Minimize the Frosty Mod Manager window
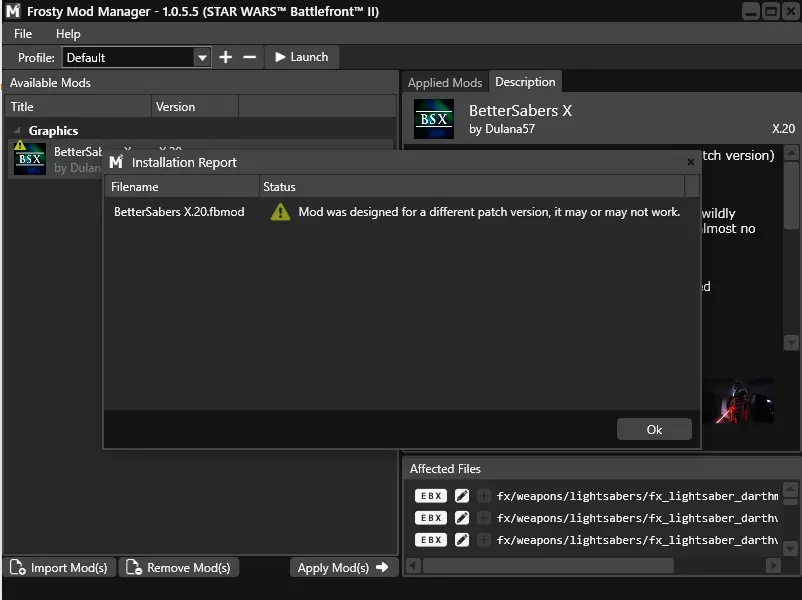The image size is (802, 600). click(751, 11)
